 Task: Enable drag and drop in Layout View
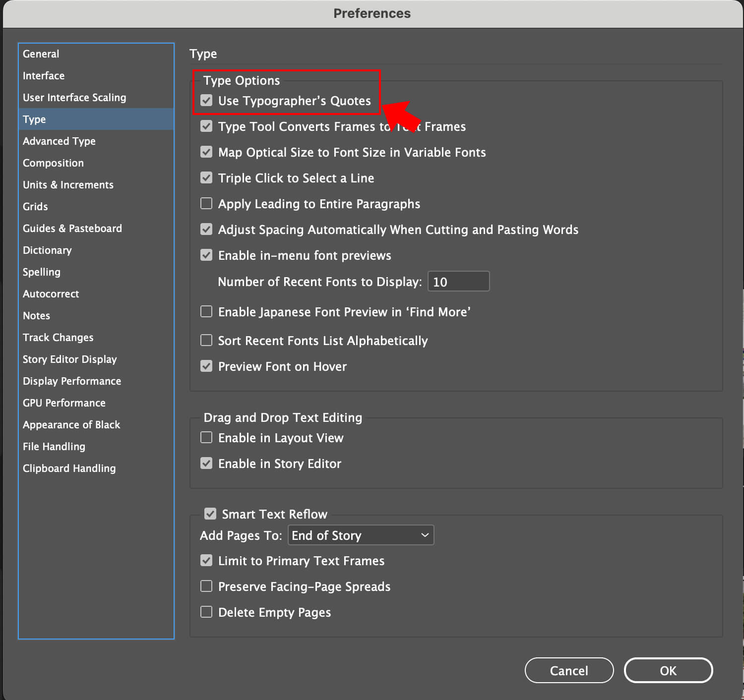(x=206, y=437)
